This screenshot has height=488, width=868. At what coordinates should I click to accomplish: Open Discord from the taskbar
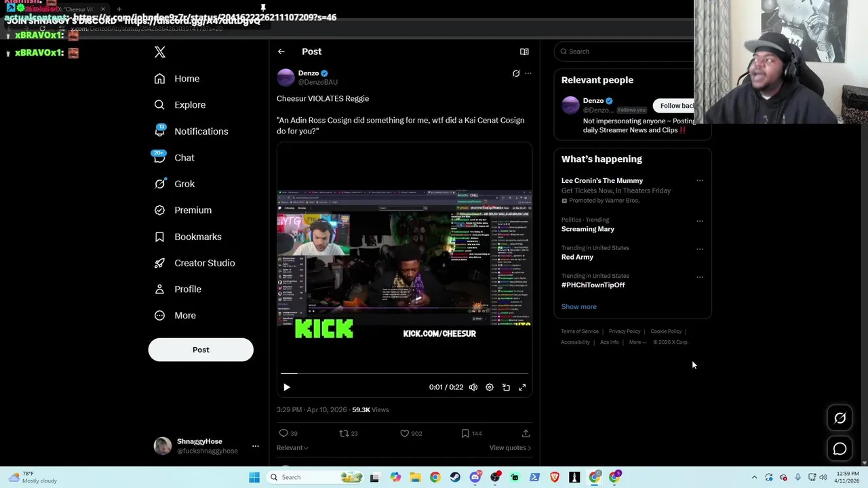[475, 477]
